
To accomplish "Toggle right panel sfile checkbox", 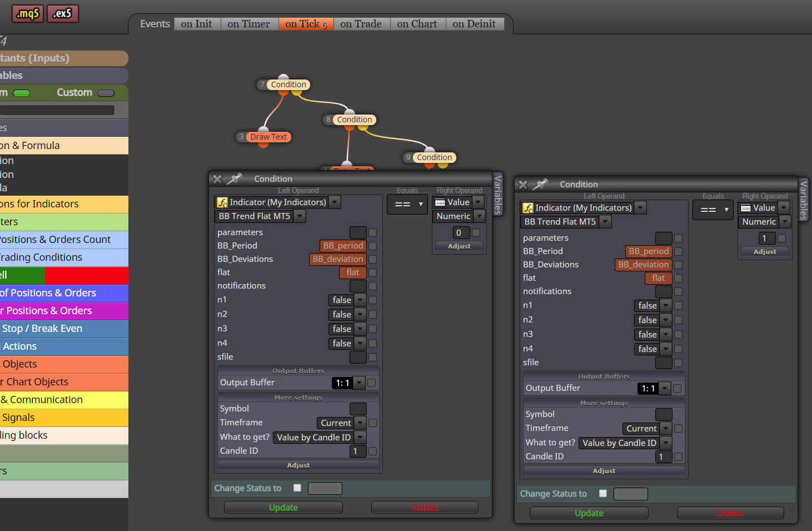I will pyautogui.click(x=678, y=363).
